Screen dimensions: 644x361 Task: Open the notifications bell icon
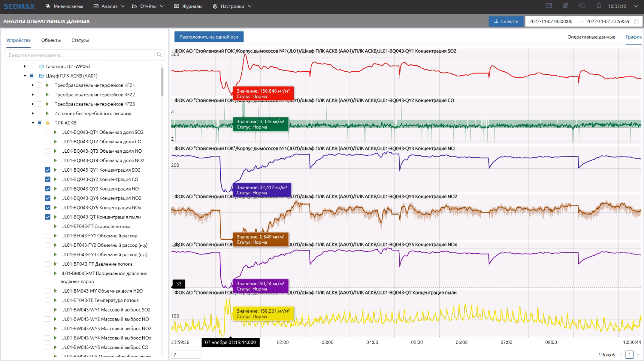pyautogui.click(x=599, y=6)
